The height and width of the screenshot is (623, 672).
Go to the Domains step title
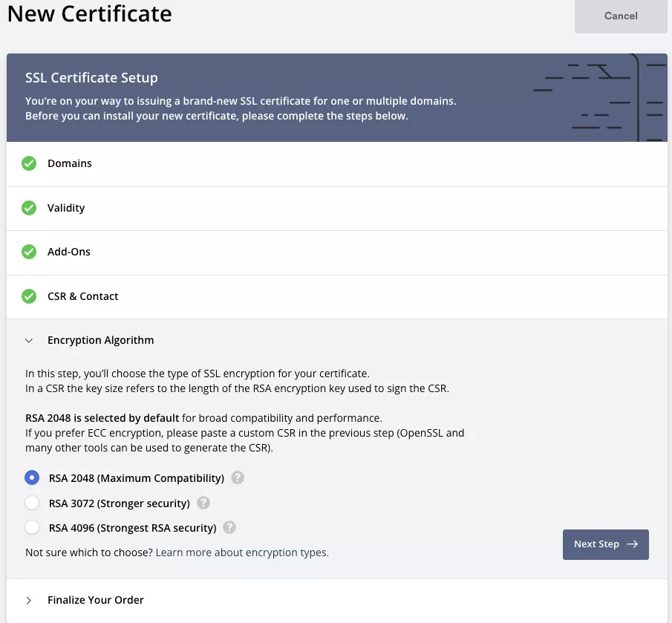(x=70, y=163)
